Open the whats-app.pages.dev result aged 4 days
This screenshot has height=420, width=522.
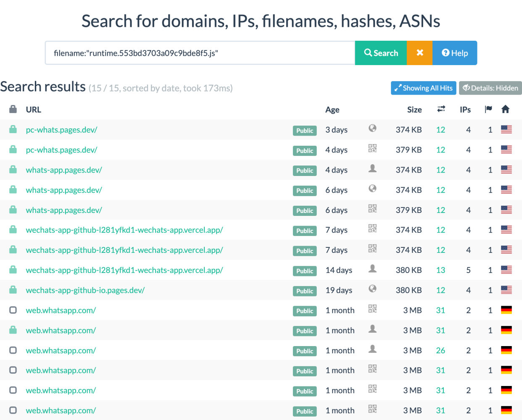click(x=64, y=170)
